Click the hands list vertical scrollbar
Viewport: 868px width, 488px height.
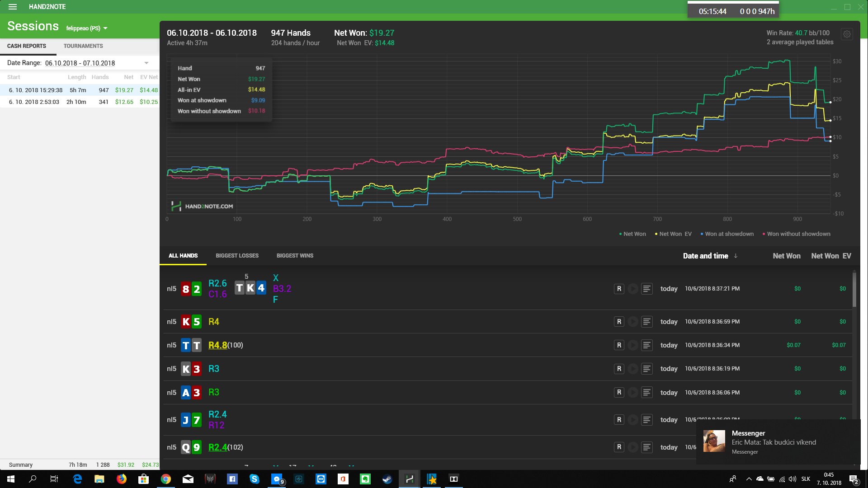click(x=854, y=289)
